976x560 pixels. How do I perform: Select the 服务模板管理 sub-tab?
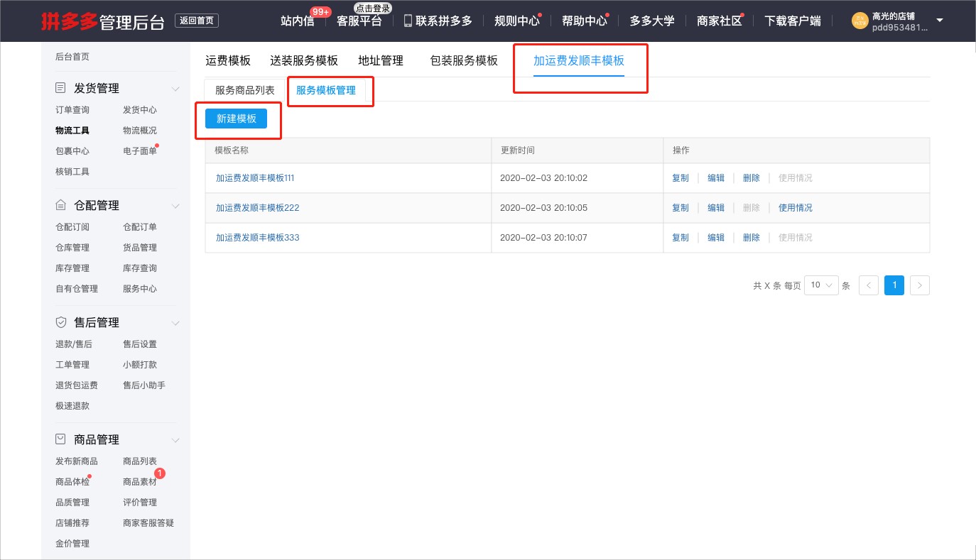(326, 90)
